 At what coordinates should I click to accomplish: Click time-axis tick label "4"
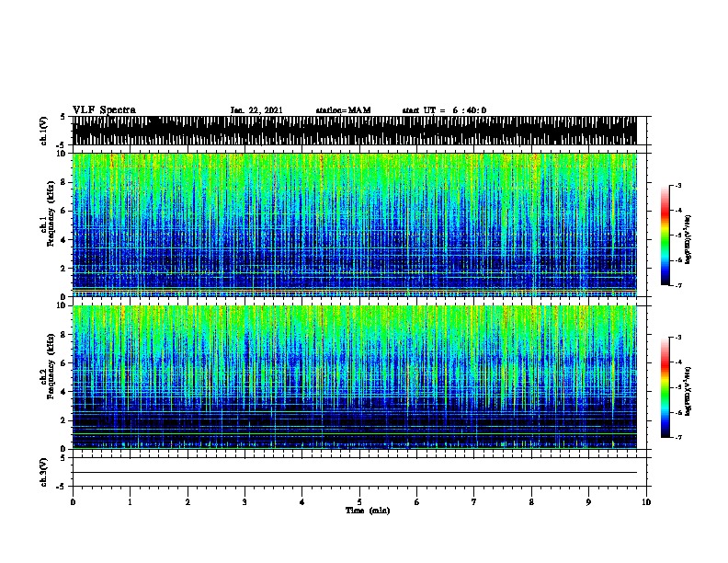[x=302, y=502]
